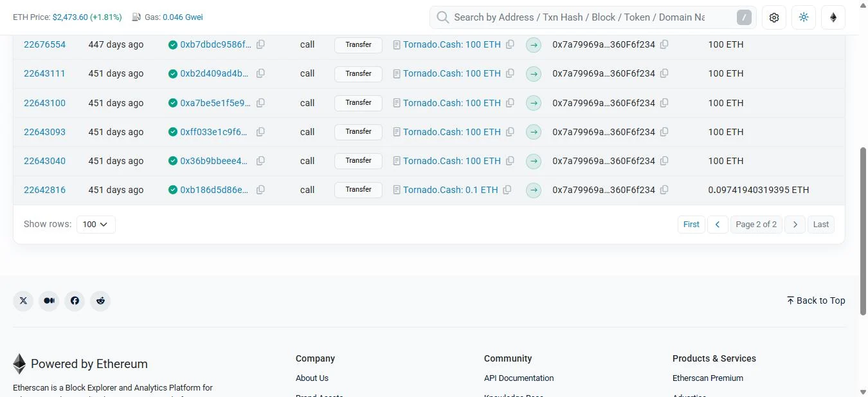Copy Tornado.Cash address in block 22643093 row
868x397 pixels.
[510, 132]
